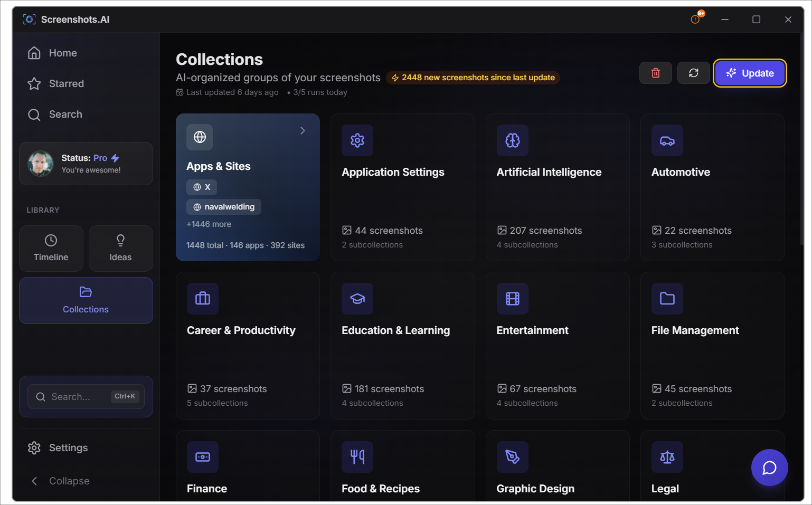Select the Artificial Intelligence brain icon

click(x=512, y=140)
